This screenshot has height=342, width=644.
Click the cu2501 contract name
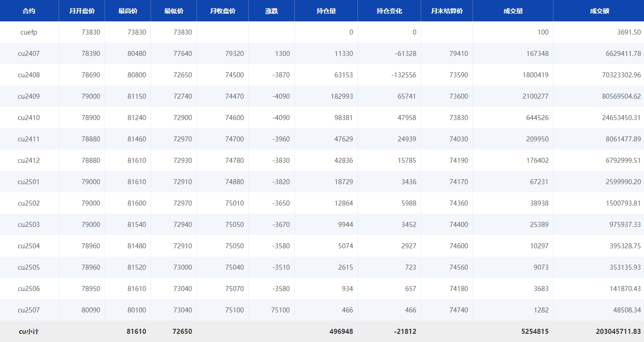[29, 181]
